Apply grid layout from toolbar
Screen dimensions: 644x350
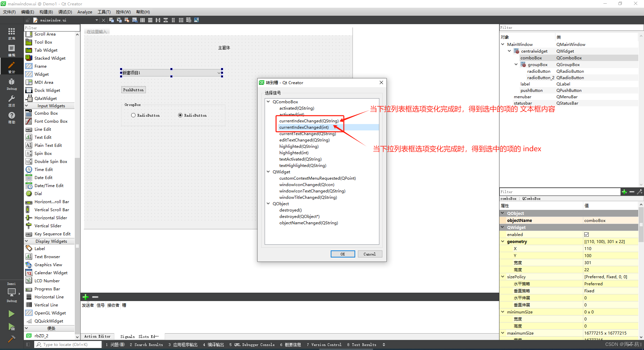click(x=181, y=20)
